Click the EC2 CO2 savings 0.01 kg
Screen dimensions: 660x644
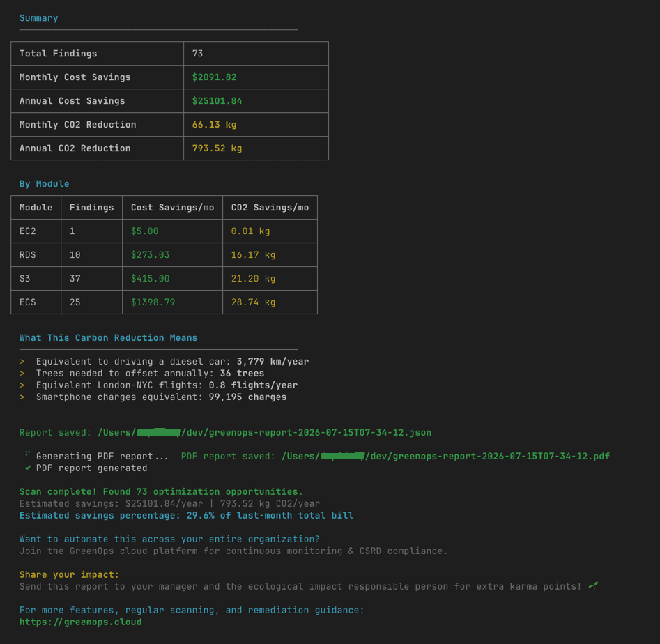[x=250, y=231]
